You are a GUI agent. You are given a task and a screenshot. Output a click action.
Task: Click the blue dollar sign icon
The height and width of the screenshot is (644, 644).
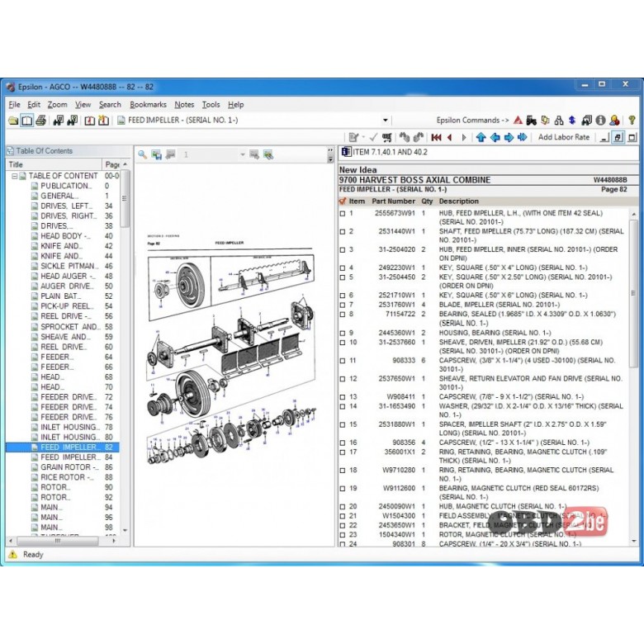pyautogui.click(x=572, y=121)
